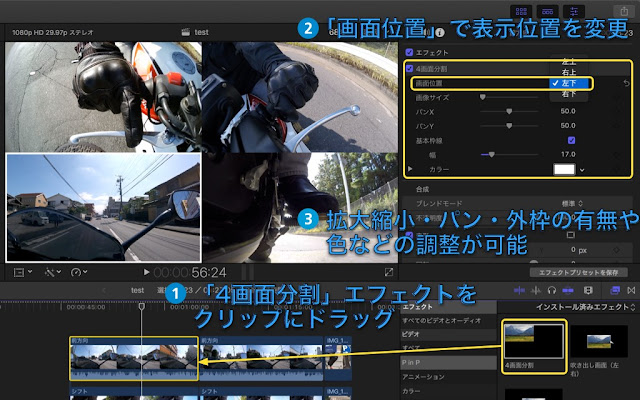Select the IMG_1 clip in the upper track

338,359
